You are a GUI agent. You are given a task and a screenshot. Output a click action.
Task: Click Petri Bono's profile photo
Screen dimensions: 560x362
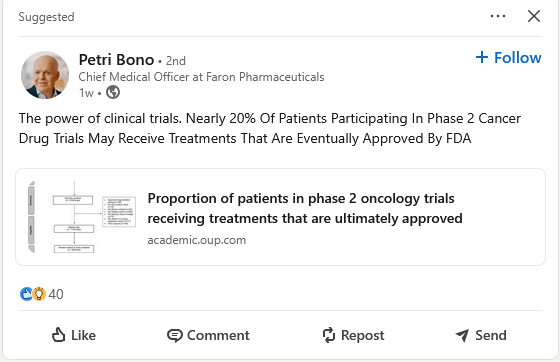pos(45,75)
